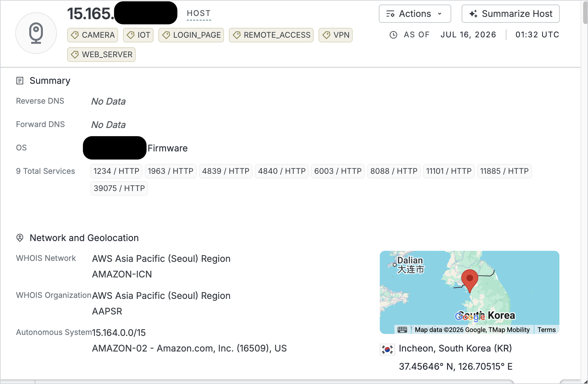Click the South Korea flag icon
Screen dimensions: 588x384
[x=387, y=350]
